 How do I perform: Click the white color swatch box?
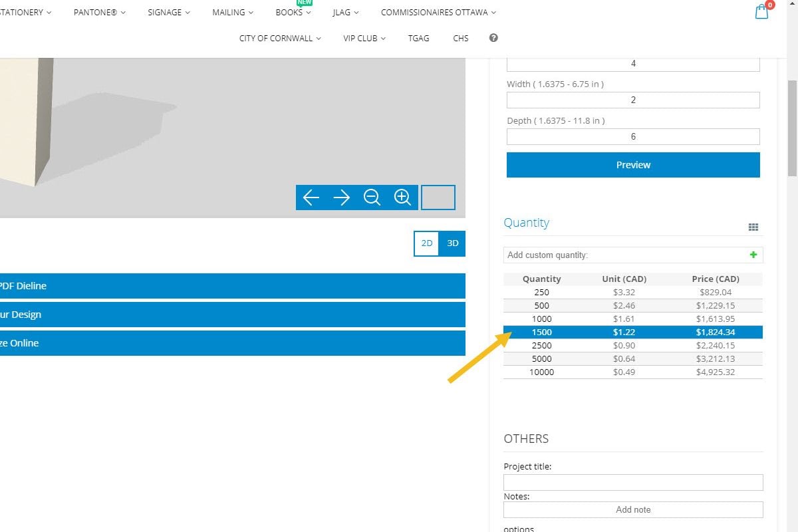click(438, 198)
